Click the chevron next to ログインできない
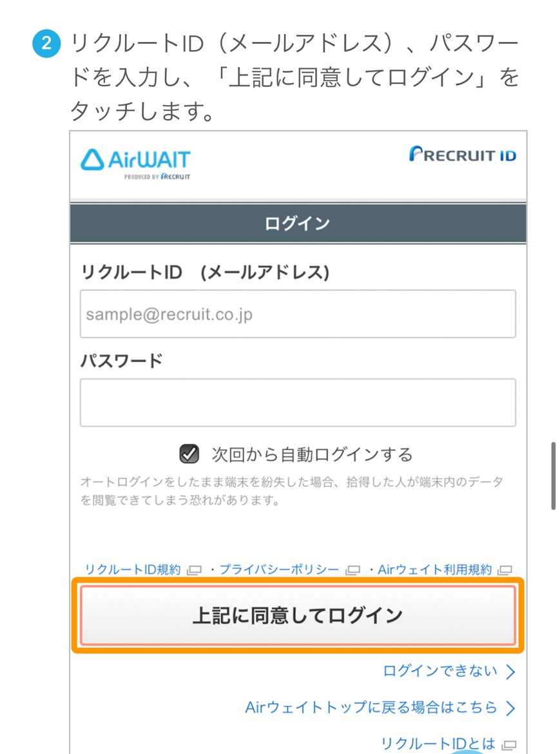 (x=510, y=672)
